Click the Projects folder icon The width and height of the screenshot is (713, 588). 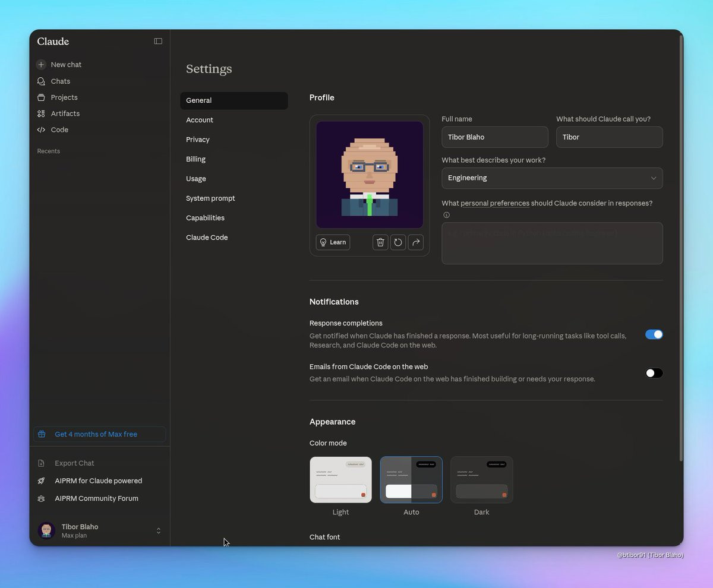point(41,97)
